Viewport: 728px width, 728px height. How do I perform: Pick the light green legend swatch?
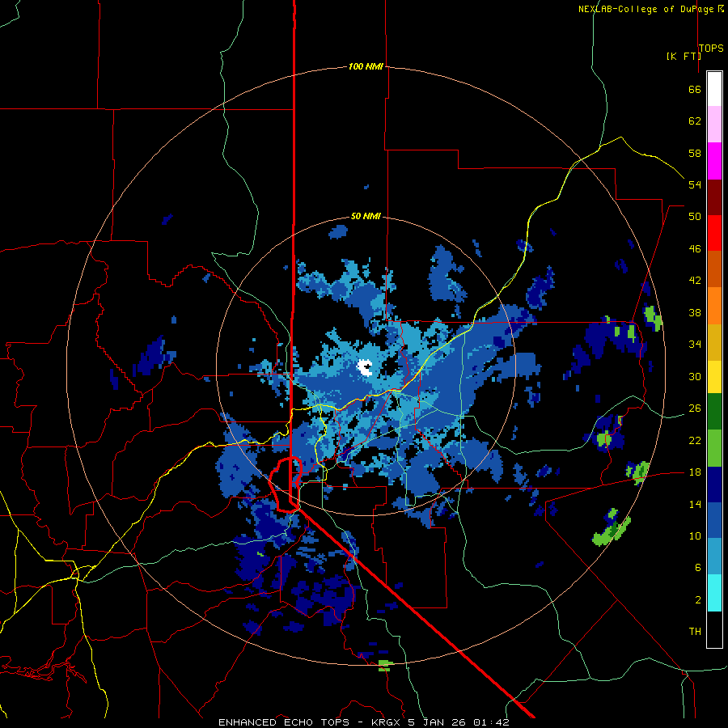point(714,448)
